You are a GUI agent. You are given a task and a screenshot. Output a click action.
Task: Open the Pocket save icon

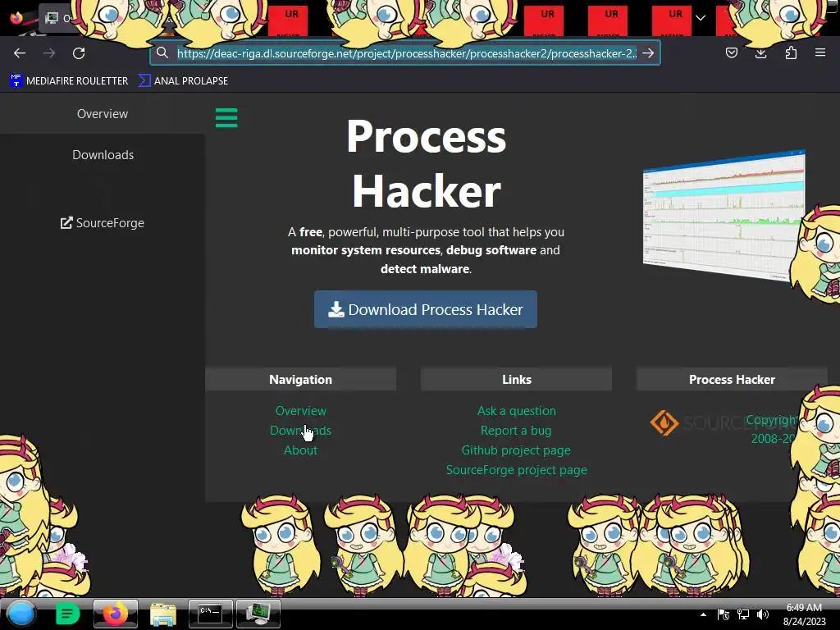coord(731,52)
